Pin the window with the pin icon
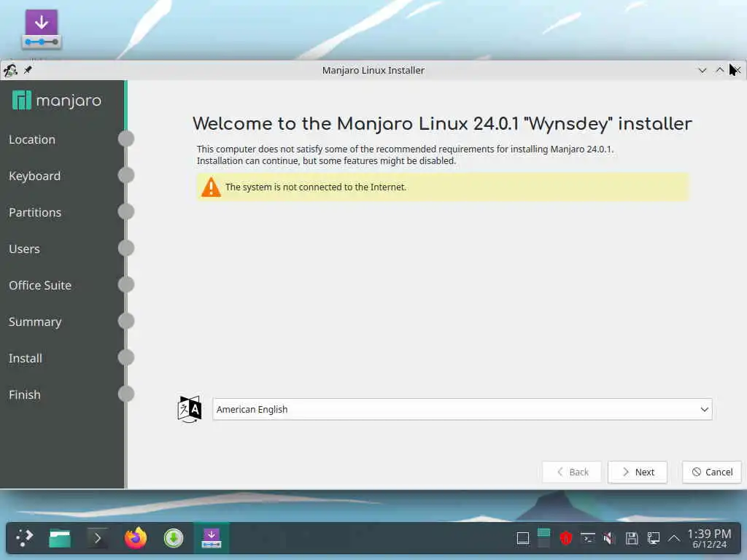 pos(28,70)
